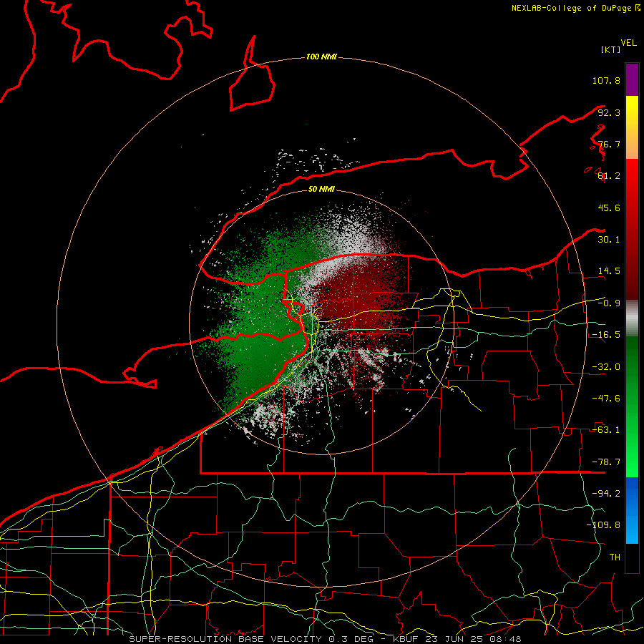The width and height of the screenshot is (644, 644).
Task: Click the 92.3 legend value
Action: point(609,112)
